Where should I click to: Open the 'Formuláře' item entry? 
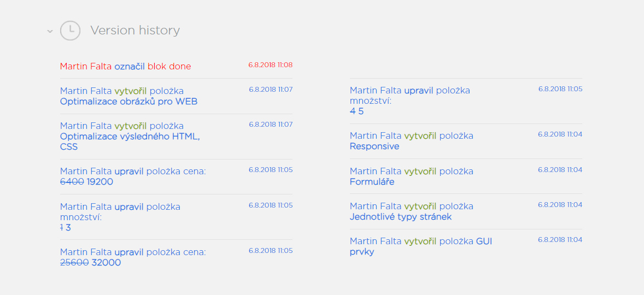[372, 182]
